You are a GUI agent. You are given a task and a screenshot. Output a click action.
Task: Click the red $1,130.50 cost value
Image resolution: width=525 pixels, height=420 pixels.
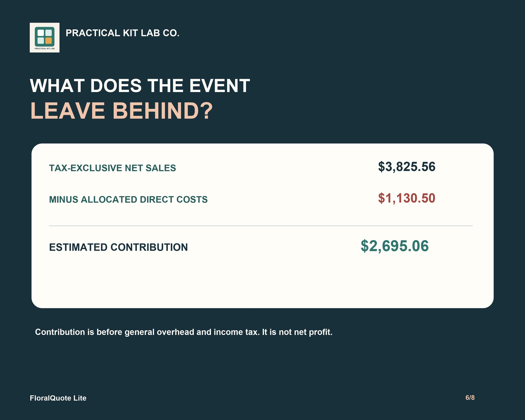[407, 198]
